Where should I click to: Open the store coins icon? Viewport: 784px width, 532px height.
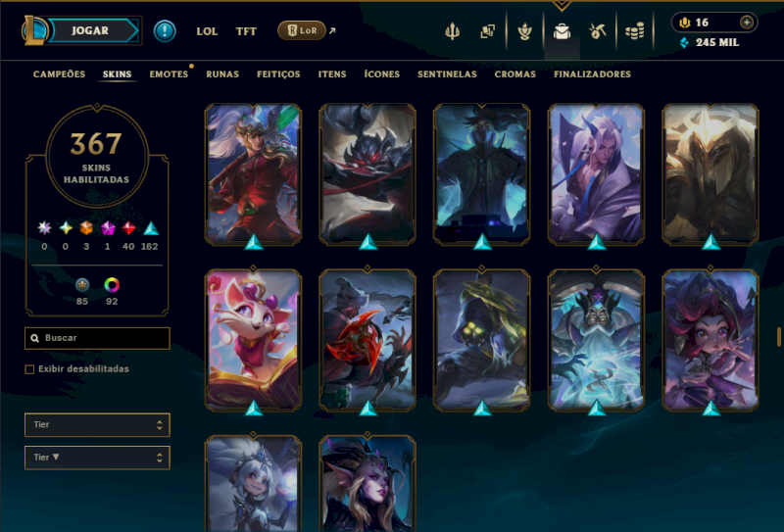(x=634, y=31)
